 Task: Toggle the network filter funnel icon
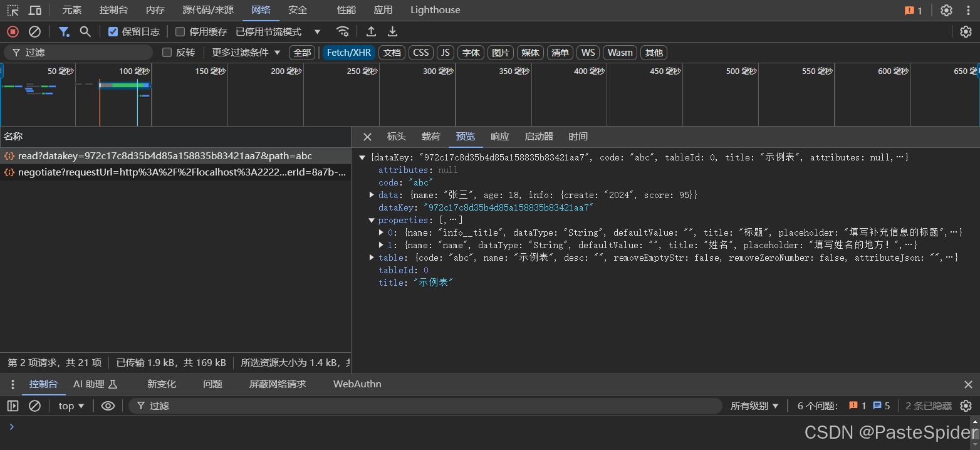tap(64, 31)
